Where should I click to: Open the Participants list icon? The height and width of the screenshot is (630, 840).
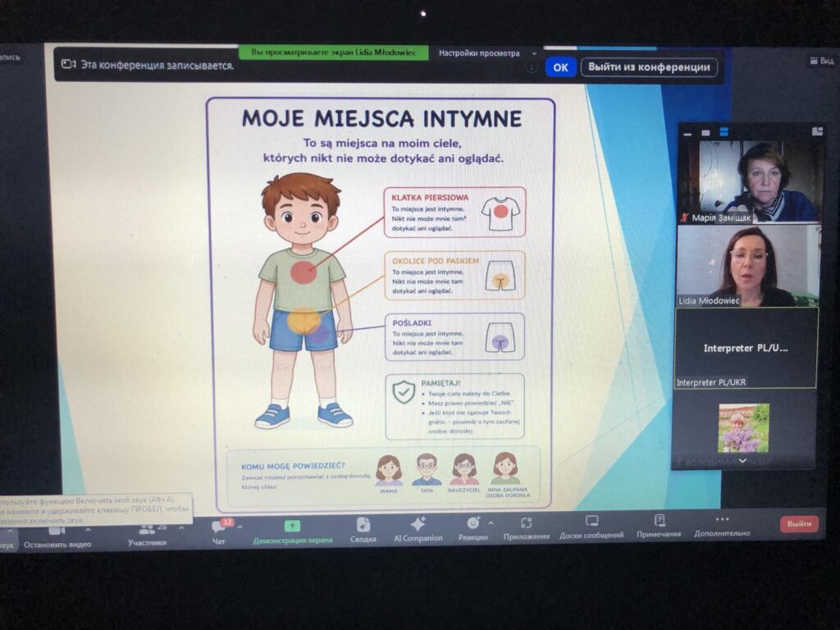tap(146, 529)
